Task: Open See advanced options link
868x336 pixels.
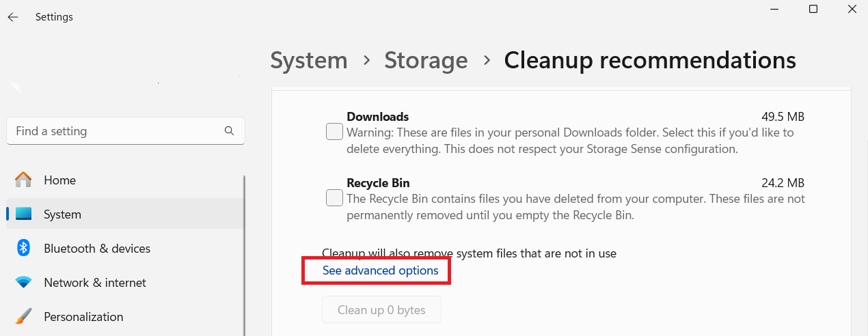Action: click(x=381, y=271)
